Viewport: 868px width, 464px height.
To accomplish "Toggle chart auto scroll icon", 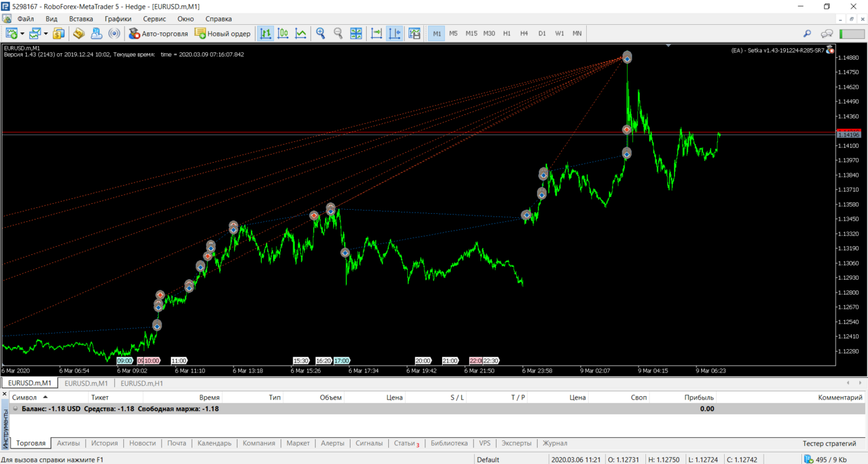I will (x=377, y=33).
